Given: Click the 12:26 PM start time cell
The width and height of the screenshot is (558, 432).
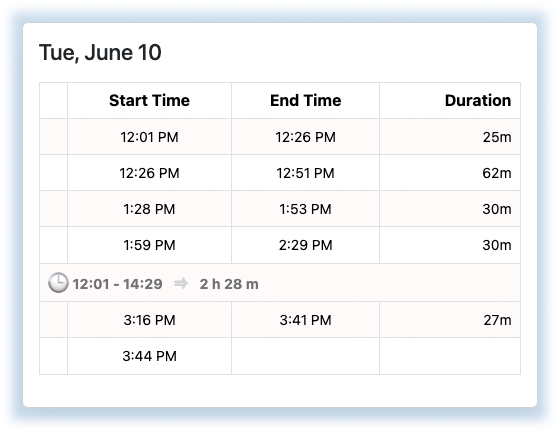Looking at the screenshot, I should pos(149,173).
